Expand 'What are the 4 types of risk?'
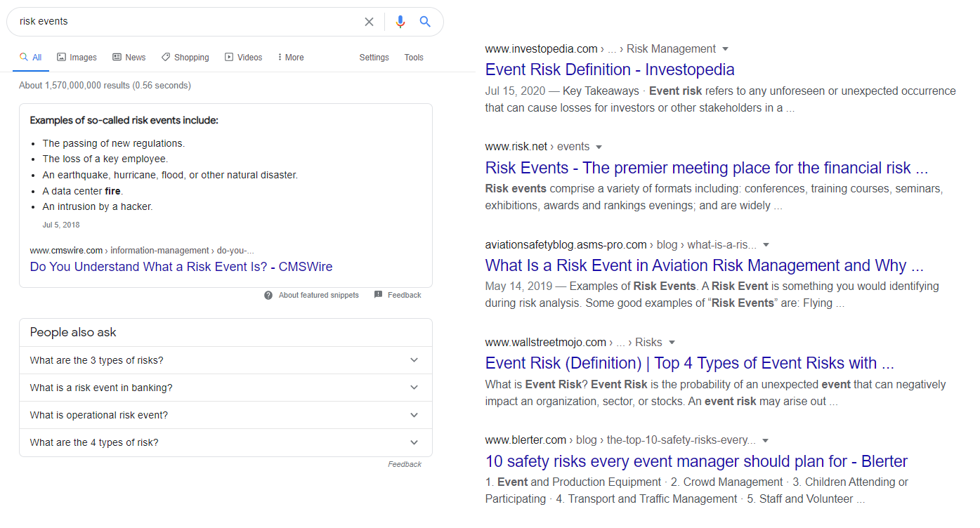This screenshot has width=980, height=528. (226, 442)
